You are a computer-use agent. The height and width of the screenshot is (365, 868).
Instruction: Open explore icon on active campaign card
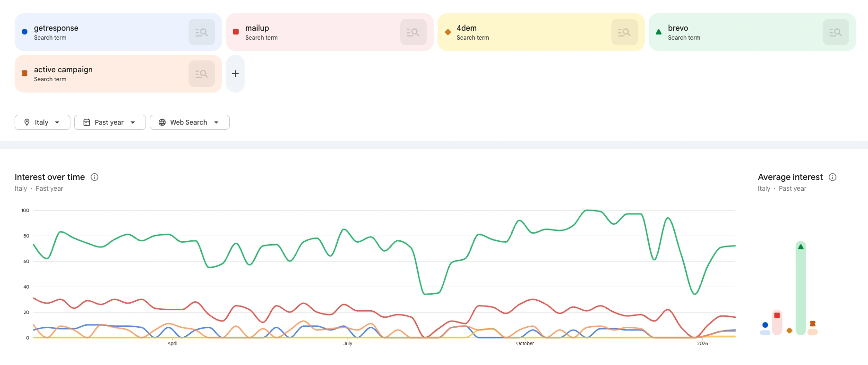[202, 74]
